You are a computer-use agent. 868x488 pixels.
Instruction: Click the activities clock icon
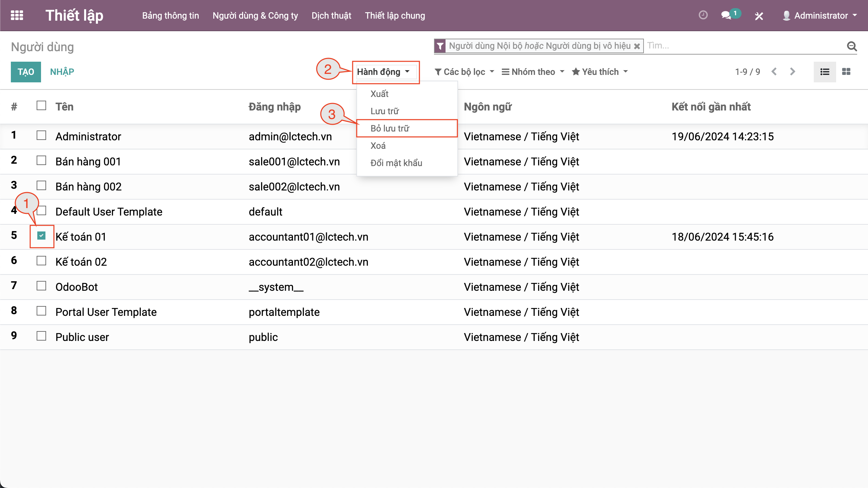click(703, 16)
